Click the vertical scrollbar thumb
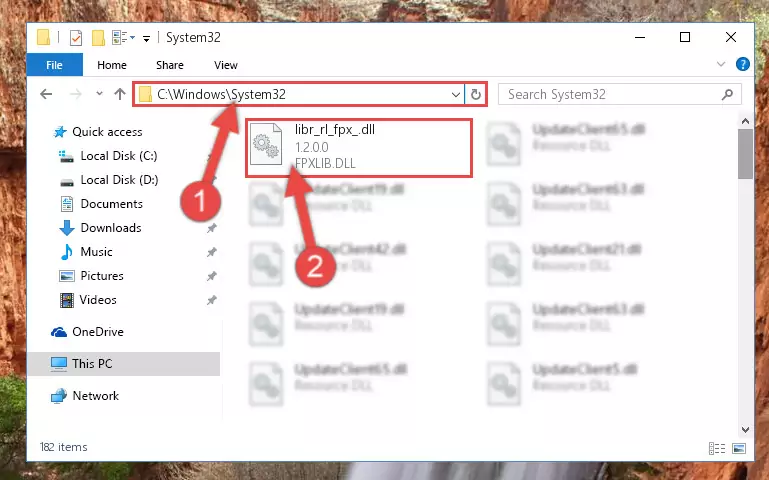Viewport: 769px width, 480px height. pyautogui.click(x=745, y=154)
